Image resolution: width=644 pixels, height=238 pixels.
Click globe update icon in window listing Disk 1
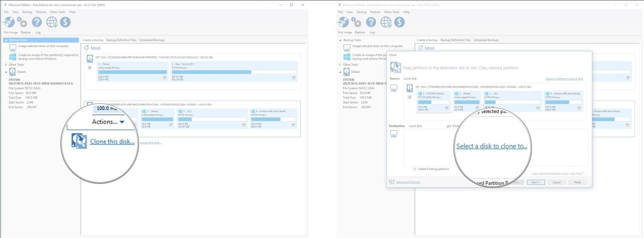[x=52, y=22]
